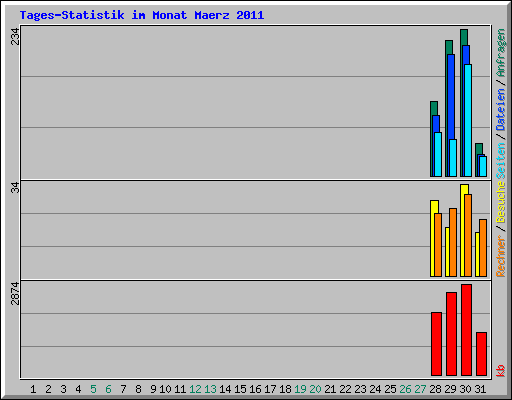Click the '2874' axis label

point(15,293)
